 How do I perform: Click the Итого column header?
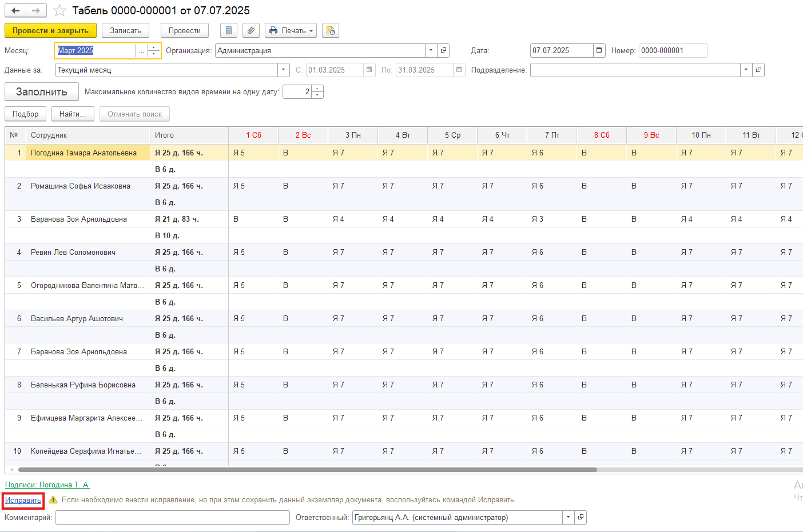(x=189, y=135)
